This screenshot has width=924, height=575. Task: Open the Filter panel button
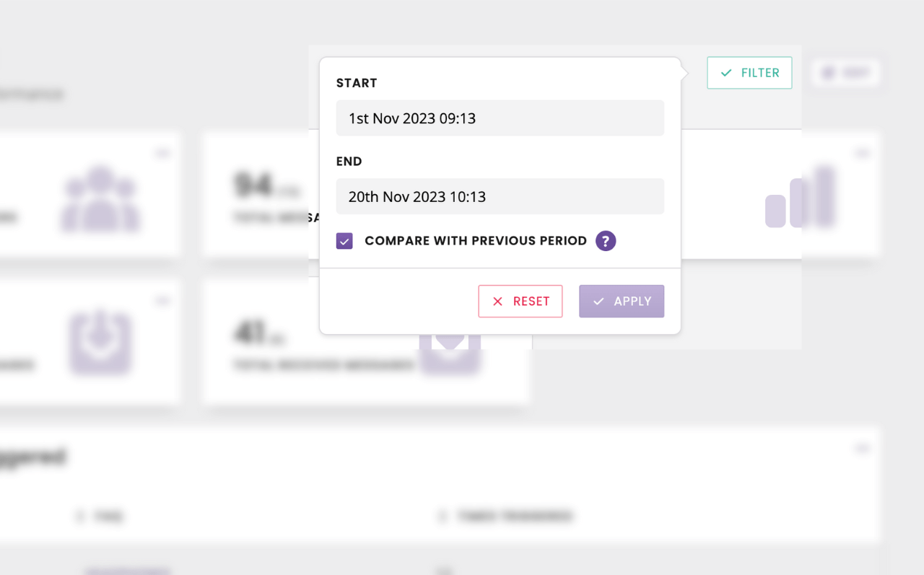click(x=749, y=73)
